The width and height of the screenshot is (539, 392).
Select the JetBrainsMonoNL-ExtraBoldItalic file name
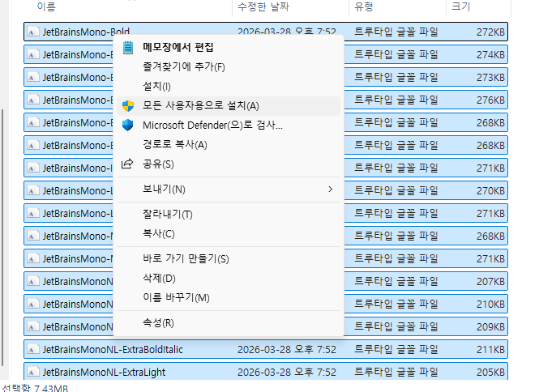click(113, 350)
